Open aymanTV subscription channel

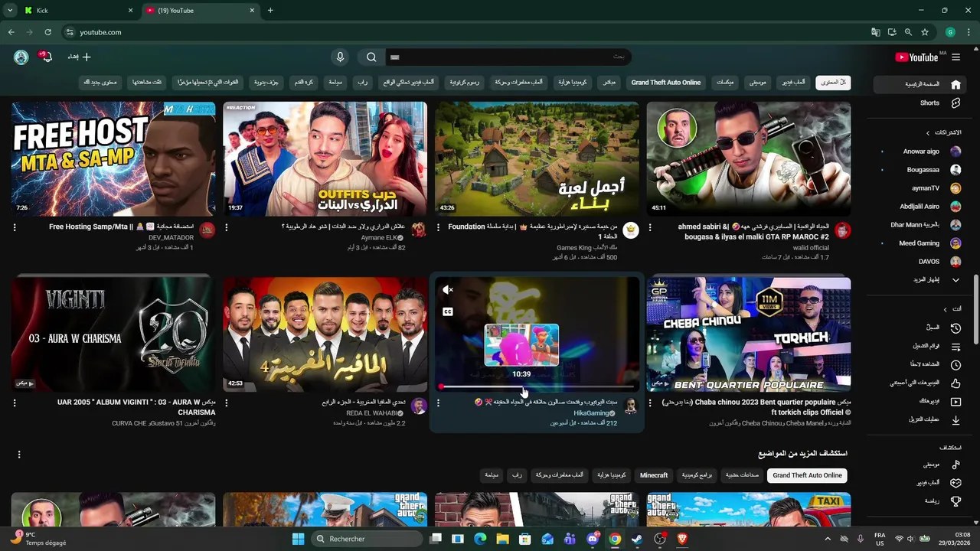coord(919,188)
